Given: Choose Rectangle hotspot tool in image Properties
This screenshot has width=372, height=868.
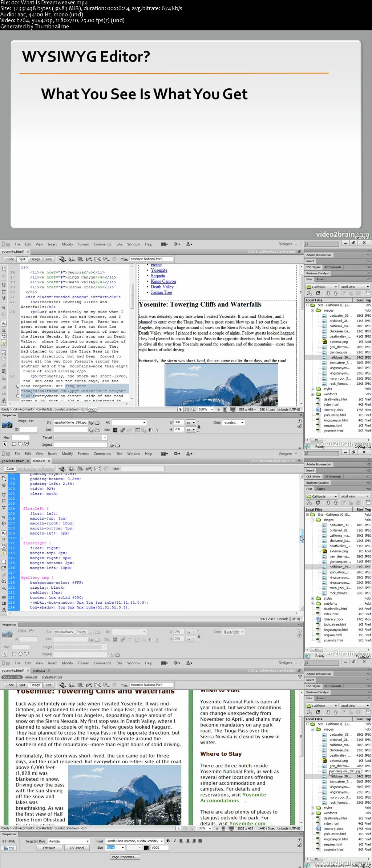Looking at the screenshot, I should pyautogui.click(x=14, y=444).
